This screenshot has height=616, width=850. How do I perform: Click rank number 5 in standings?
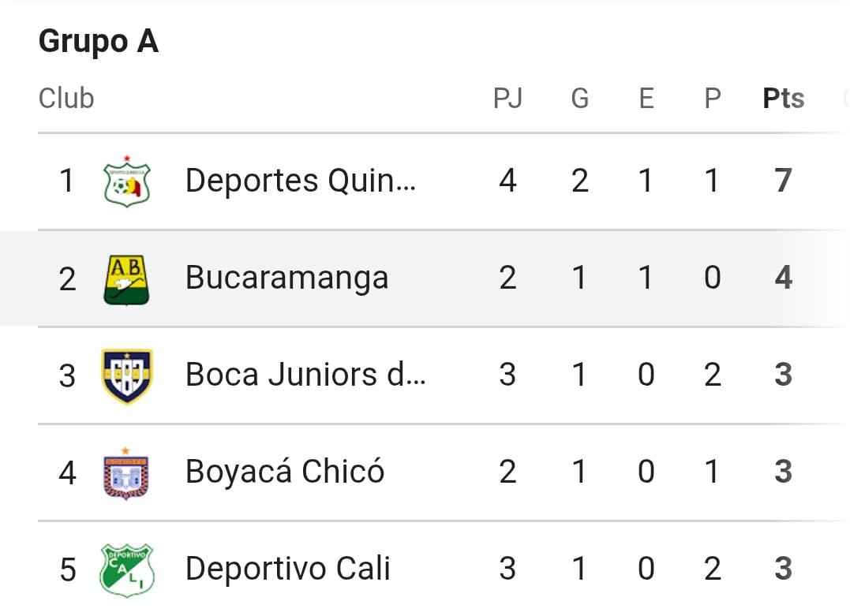tap(67, 570)
